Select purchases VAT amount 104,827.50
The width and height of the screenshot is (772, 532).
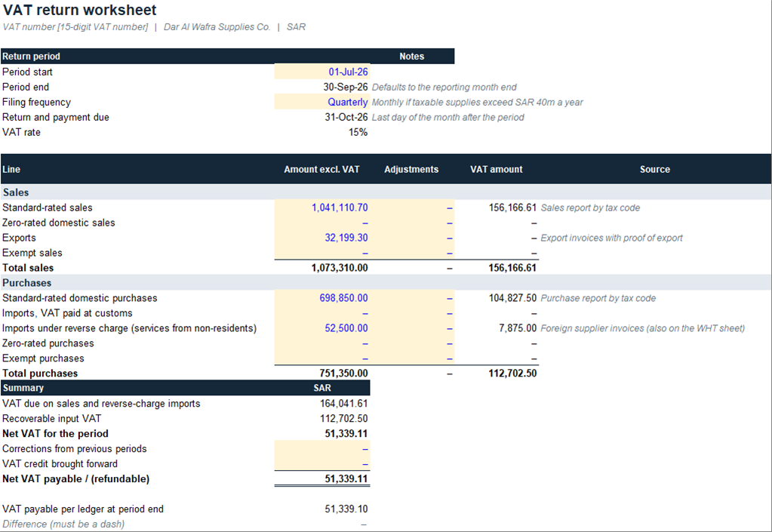tap(512, 298)
